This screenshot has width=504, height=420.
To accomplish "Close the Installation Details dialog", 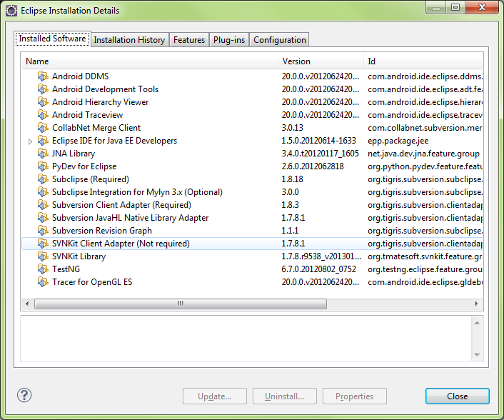I will 458,396.
